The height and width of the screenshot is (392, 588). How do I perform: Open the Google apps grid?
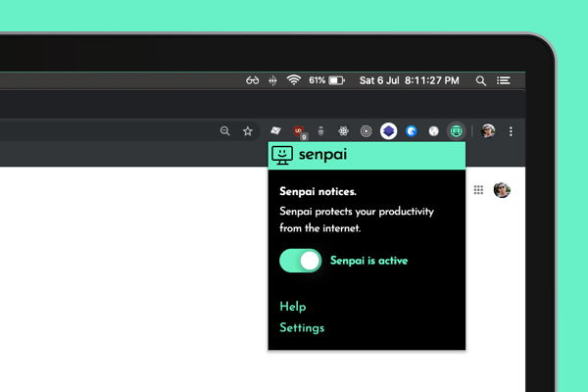(x=478, y=190)
